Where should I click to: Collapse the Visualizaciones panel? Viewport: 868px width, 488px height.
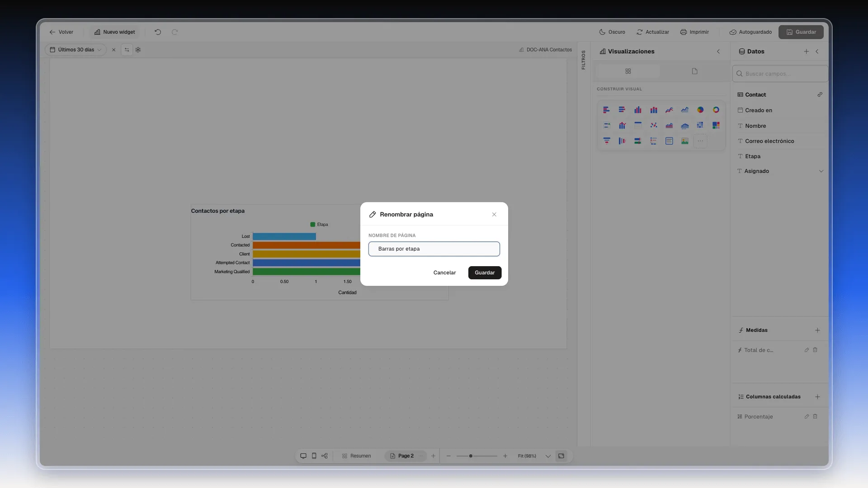pyautogui.click(x=718, y=52)
